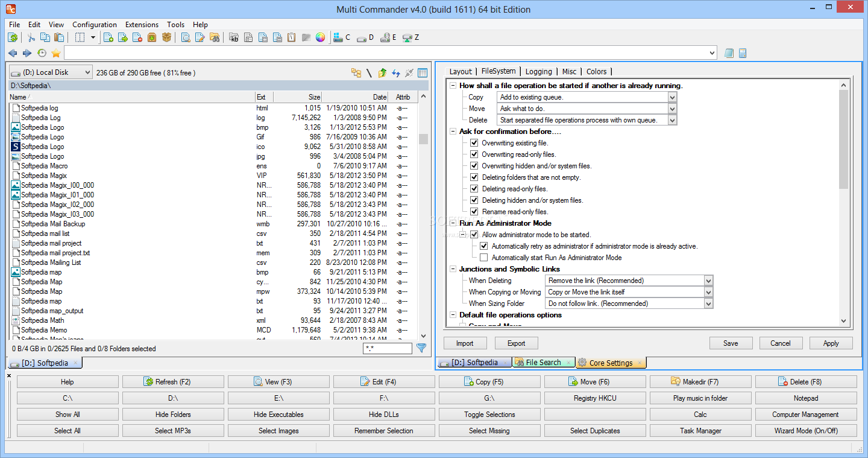Click the column view icon in left panel
The height and width of the screenshot is (458, 868).
pyautogui.click(x=423, y=73)
